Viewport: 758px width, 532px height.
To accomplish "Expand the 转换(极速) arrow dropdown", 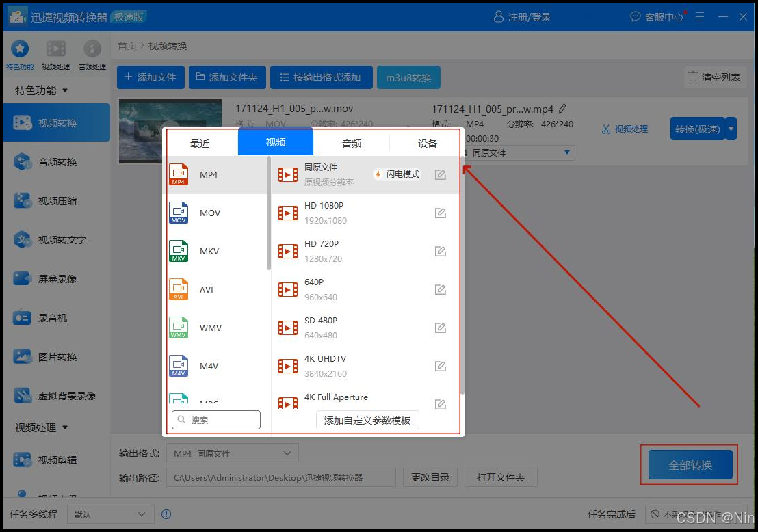I will 731,129.
